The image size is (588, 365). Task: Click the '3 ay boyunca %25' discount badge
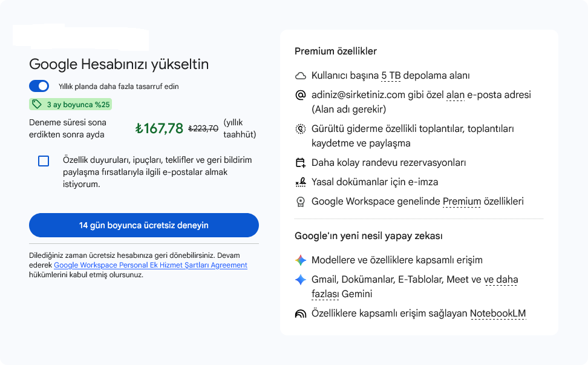pyautogui.click(x=71, y=104)
